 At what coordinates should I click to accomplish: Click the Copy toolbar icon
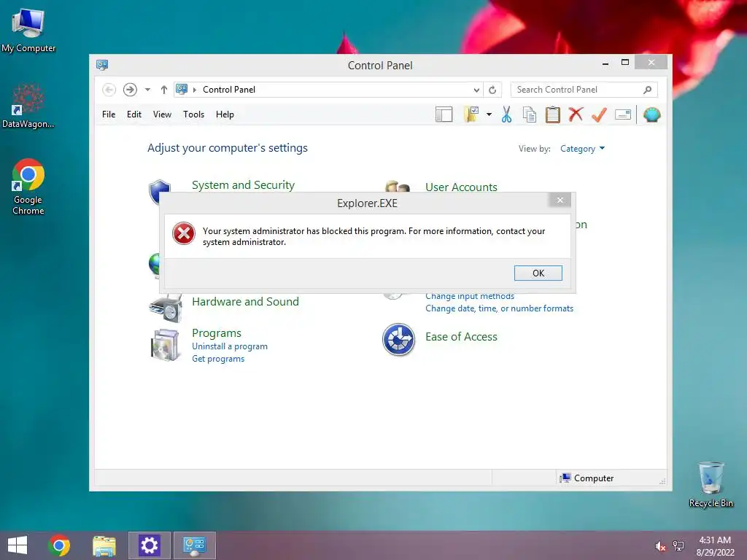pyautogui.click(x=530, y=114)
